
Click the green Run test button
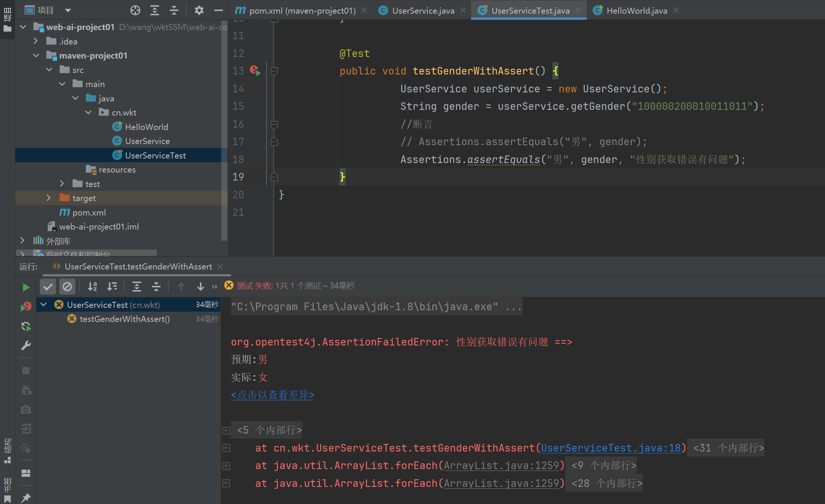26,287
